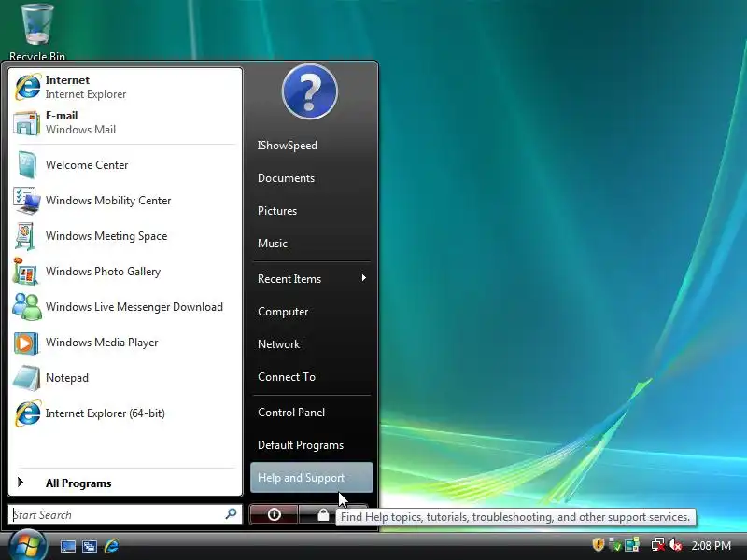This screenshot has width=747, height=560.
Task: Open Computer from Start menu
Action: pos(311,312)
